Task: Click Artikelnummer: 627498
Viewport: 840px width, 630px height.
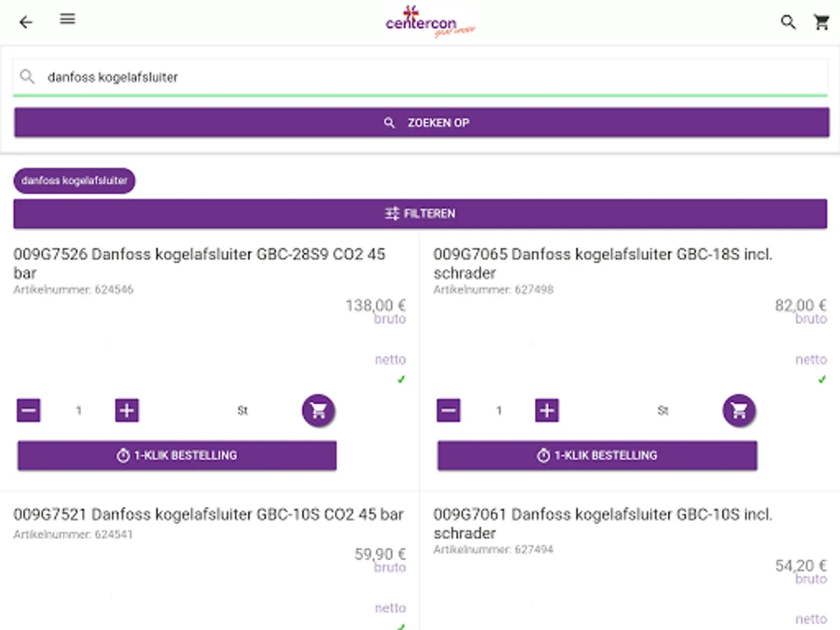Action: coord(493,289)
